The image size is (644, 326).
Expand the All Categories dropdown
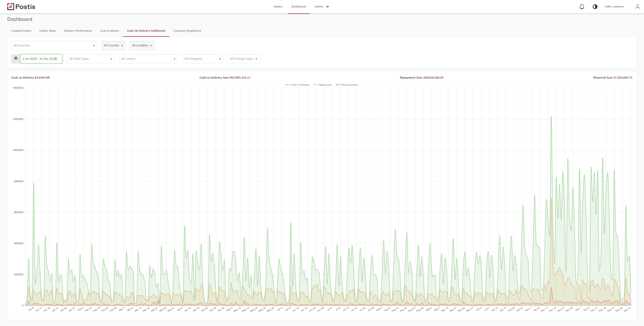[x=202, y=59]
